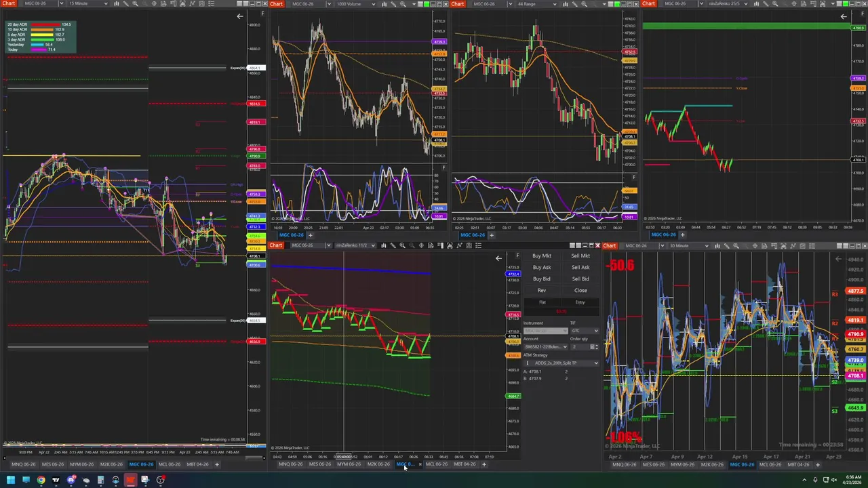Click Rev button in Chart Trader
Screen dimensions: 868x488
point(542,290)
